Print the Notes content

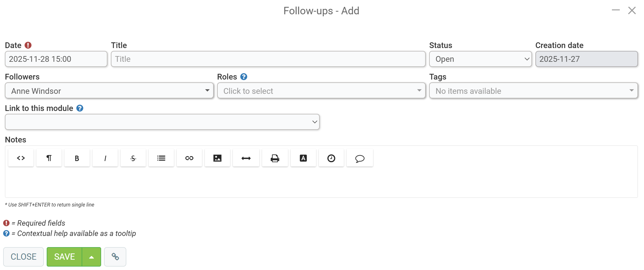(275, 158)
